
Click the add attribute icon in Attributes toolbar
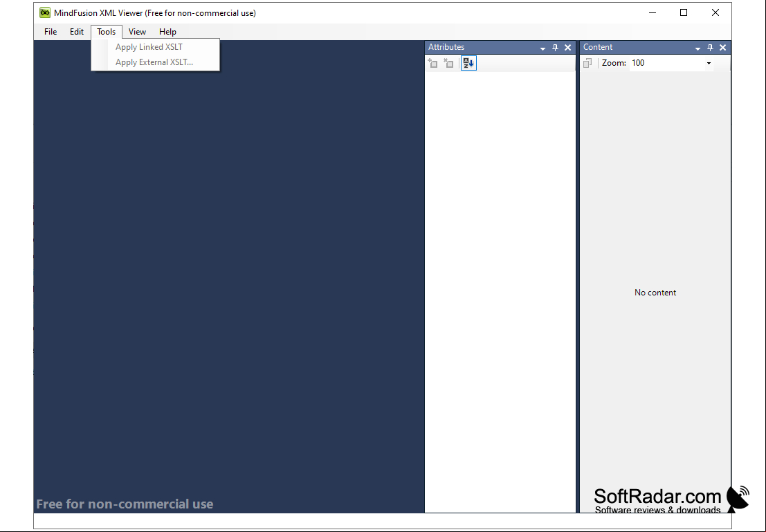(x=433, y=63)
